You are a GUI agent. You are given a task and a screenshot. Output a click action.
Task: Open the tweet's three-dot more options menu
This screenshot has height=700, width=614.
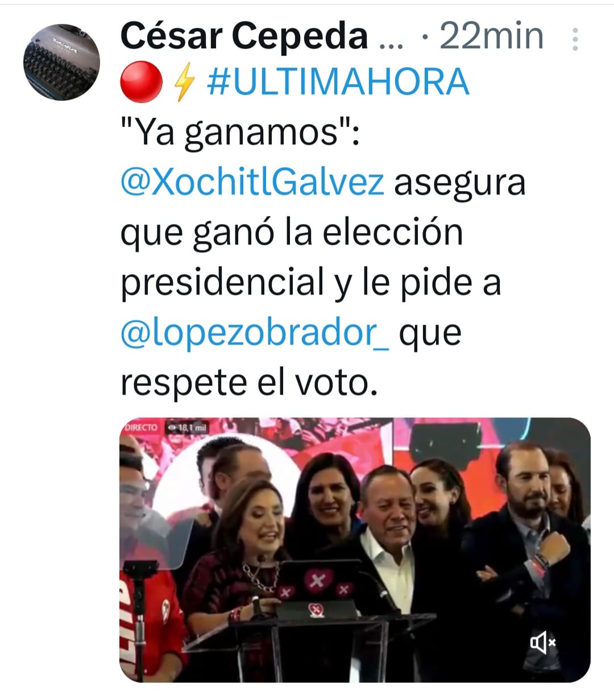click(575, 39)
